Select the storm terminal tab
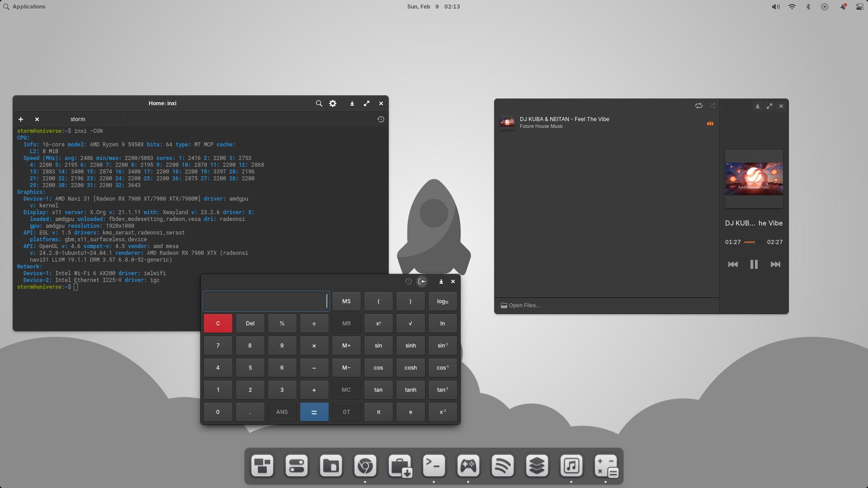 (x=78, y=119)
